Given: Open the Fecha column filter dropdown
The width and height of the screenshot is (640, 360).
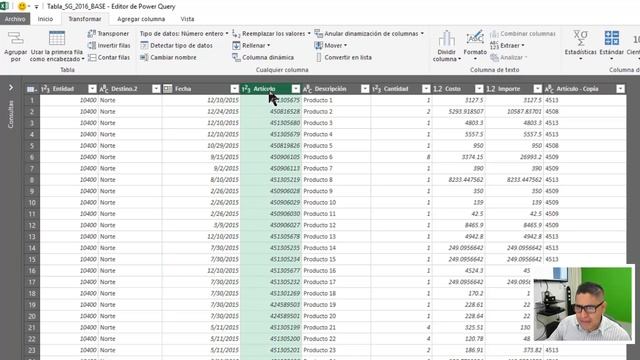Looking at the screenshot, I should (x=234, y=89).
